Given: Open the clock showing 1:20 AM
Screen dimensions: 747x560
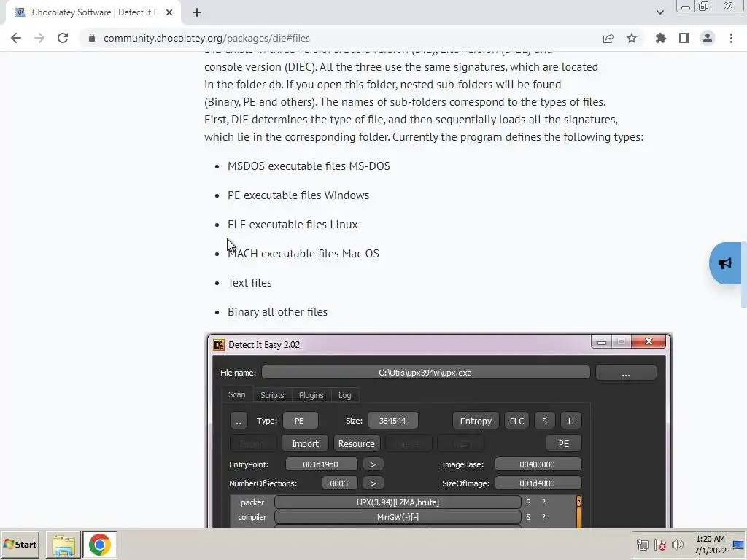Looking at the screenshot, I should coord(710,544).
